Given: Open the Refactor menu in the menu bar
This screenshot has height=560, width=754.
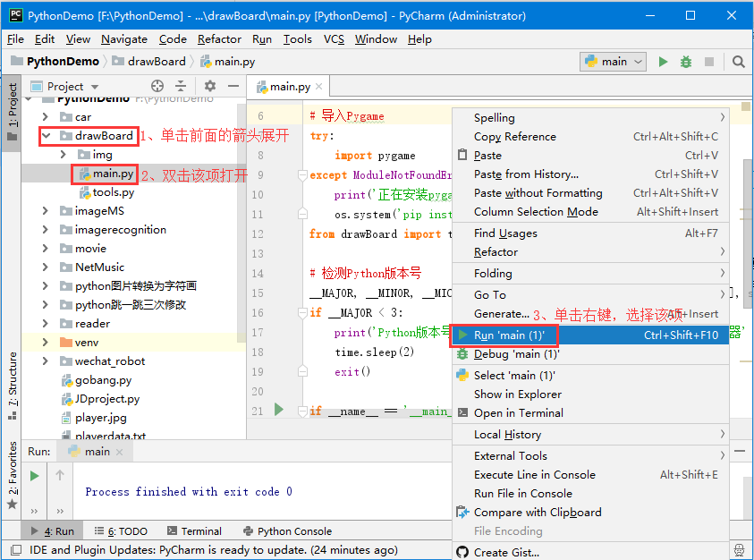Looking at the screenshot, I should pos(219,39).
